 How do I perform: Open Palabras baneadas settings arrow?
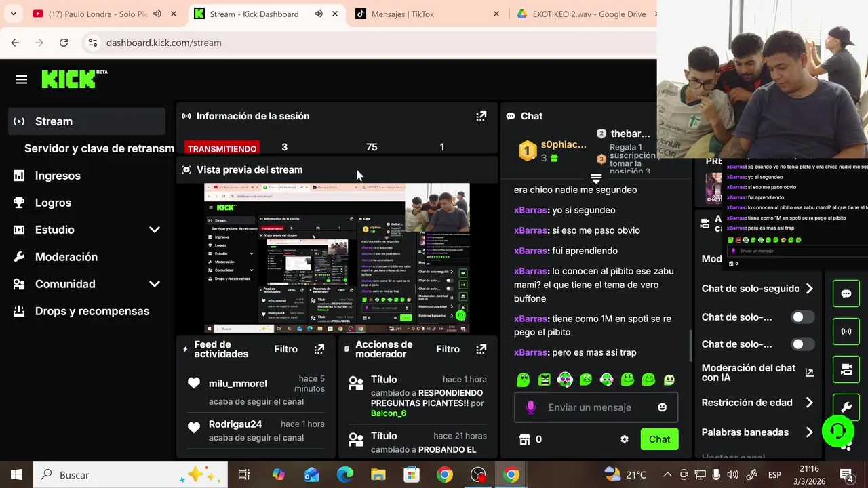(x=809, y=432)
